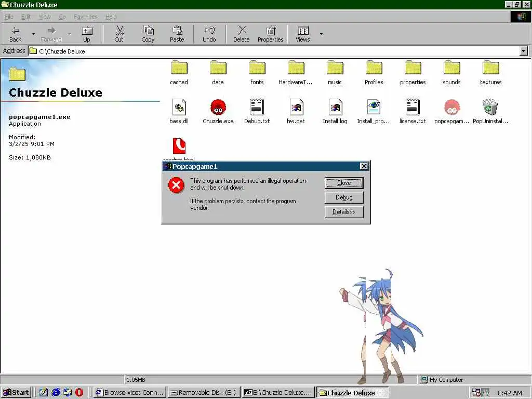
Task: Delete the selected file via toolbar X
Action: click(x=241, y=34)
